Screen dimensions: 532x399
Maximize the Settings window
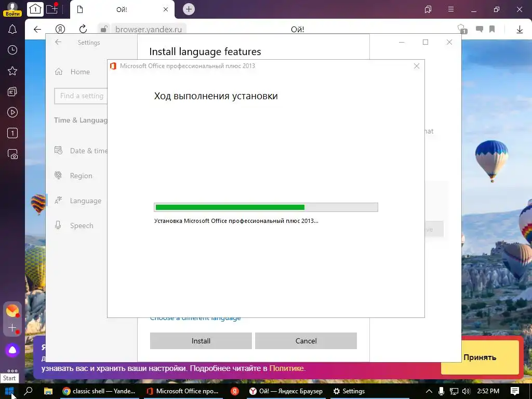click(x=425, y=42)
